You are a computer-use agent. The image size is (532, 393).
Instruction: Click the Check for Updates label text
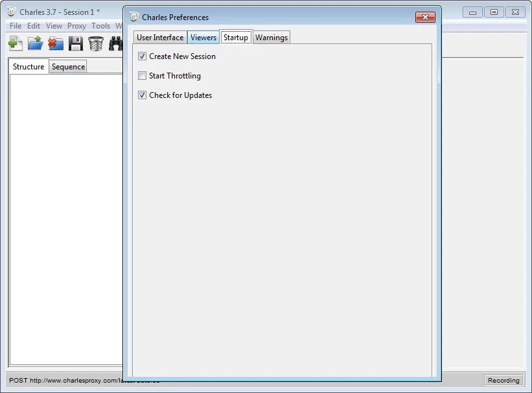[x=181, y=95]
